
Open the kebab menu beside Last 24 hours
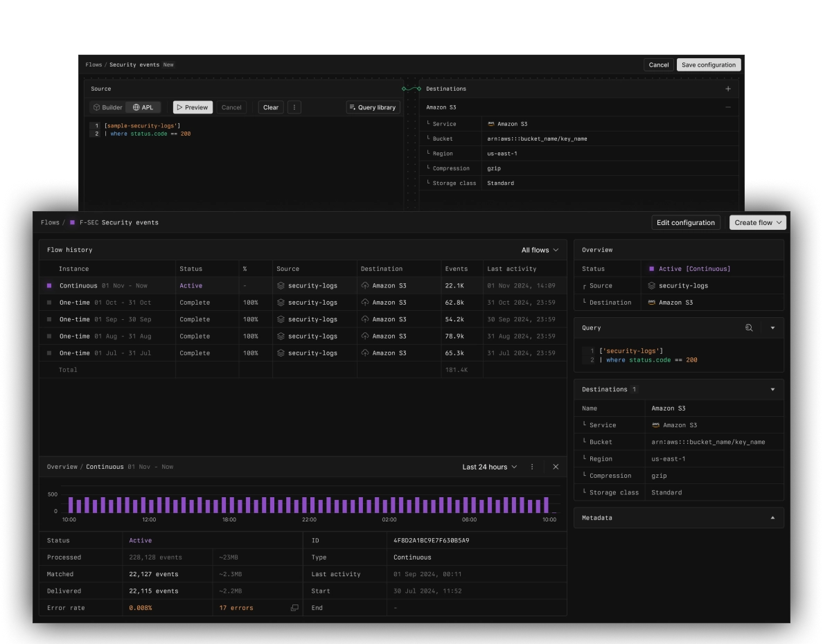point(531,467)
